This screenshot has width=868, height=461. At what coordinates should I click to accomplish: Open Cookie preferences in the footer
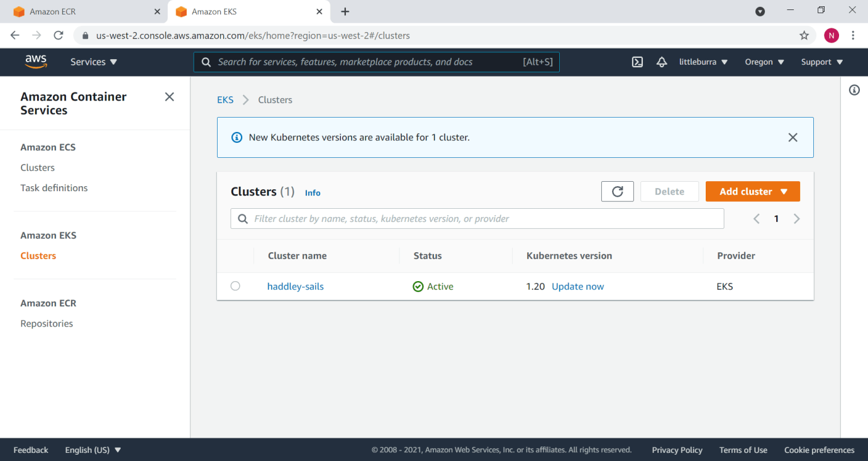[820, 450]
